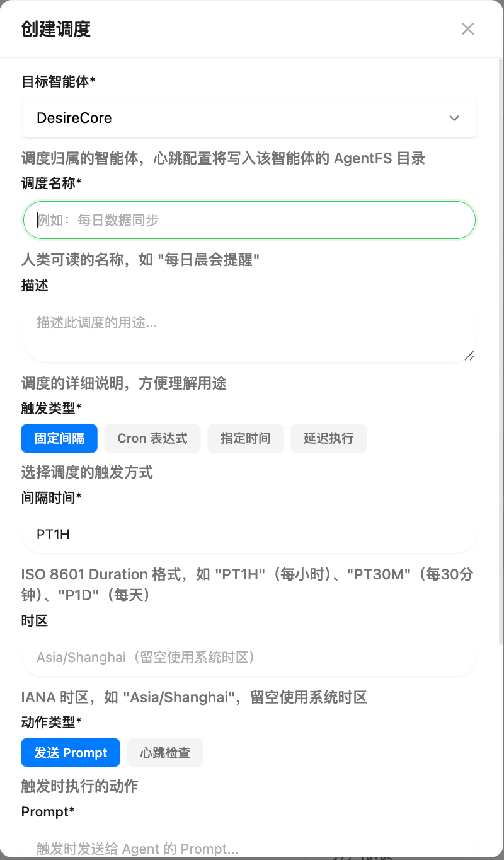Click the 动作类型 section label

pyautogui.click(x=52, y=723)
